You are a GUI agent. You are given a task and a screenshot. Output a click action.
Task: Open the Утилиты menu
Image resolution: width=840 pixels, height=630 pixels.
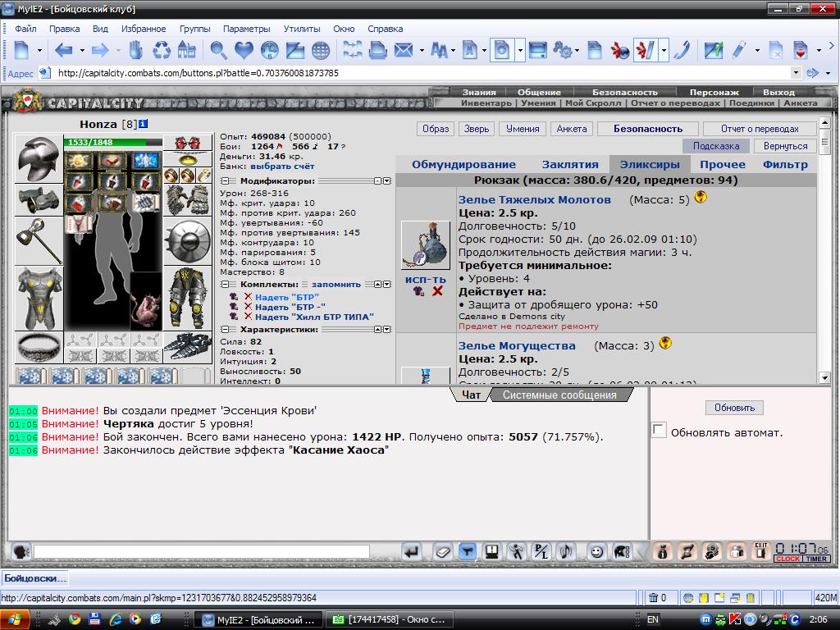tap(302, 29)
